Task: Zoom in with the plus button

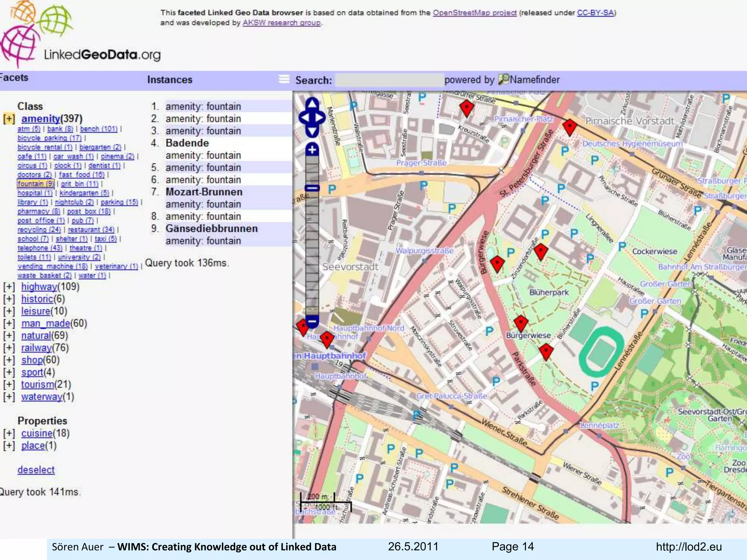Action: [x=312, y=149]
